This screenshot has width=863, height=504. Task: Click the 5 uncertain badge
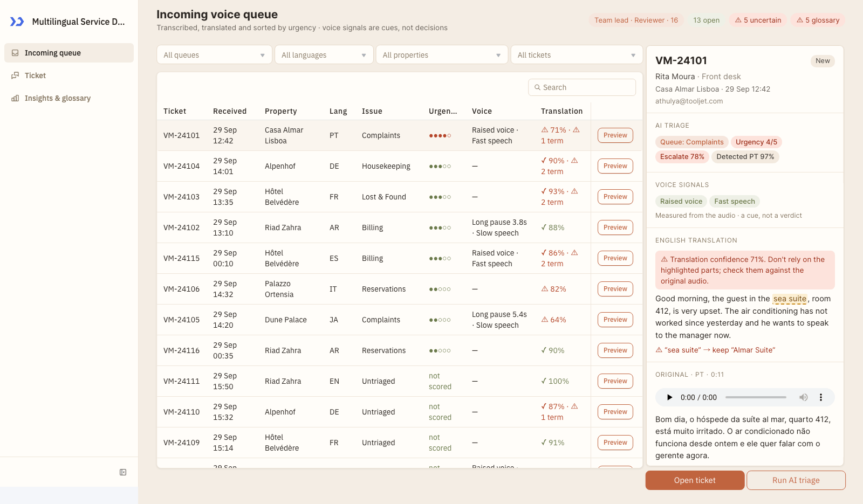(x=758, y=20)
